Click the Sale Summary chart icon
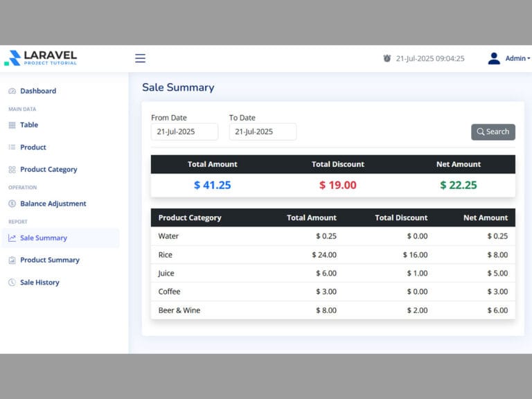The height and width of the screenshot is (399, 532). click(x=12, y=238)
